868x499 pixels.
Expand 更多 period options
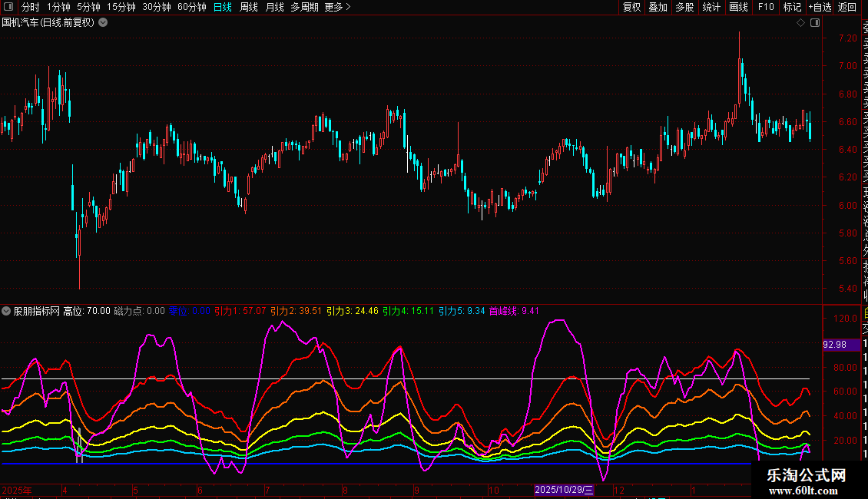click(x=337, y=7)
